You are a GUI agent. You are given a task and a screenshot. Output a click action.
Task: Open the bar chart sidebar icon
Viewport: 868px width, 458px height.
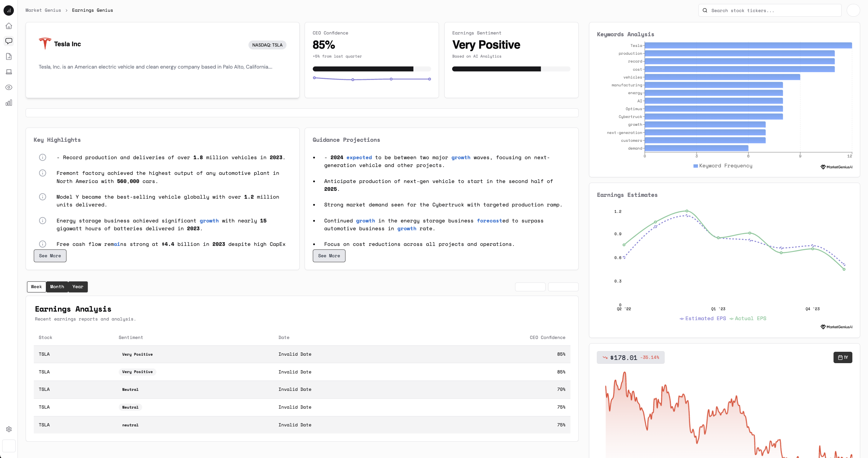[x=9, y=103]
